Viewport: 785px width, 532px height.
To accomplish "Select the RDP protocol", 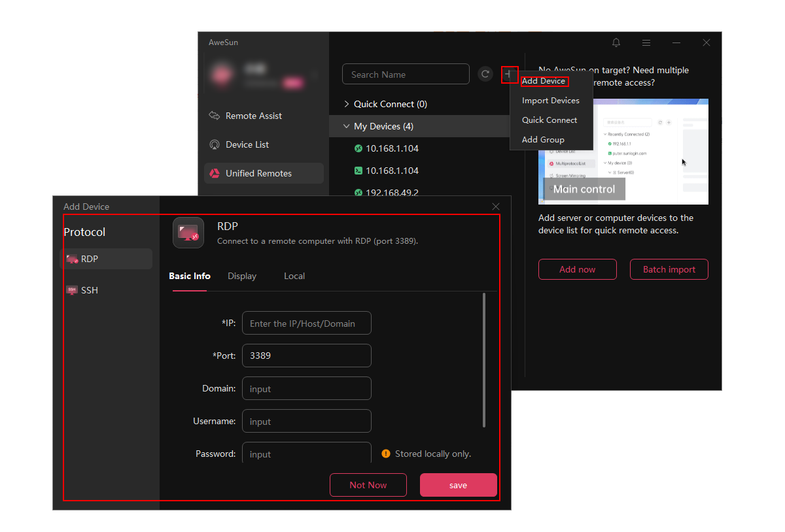I will click(106, 259).
